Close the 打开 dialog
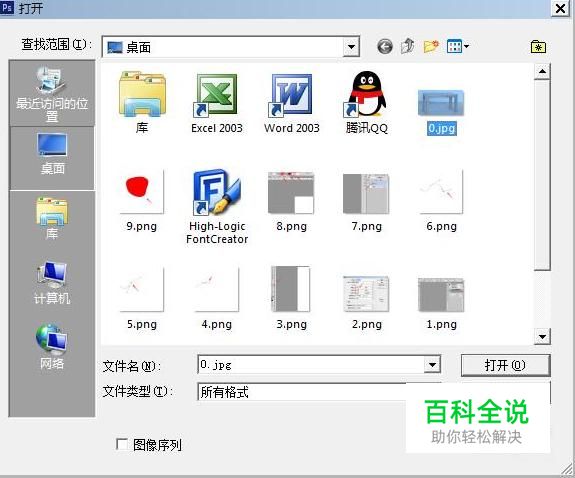This screenshot has width=575, height=478. pyautogui.click(x=560, y=8)
